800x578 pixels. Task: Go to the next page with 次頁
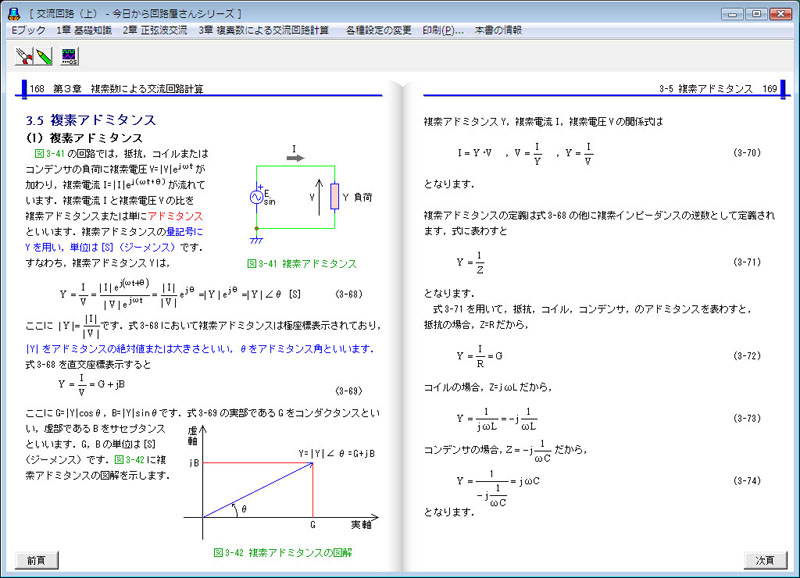pos(765,560)
